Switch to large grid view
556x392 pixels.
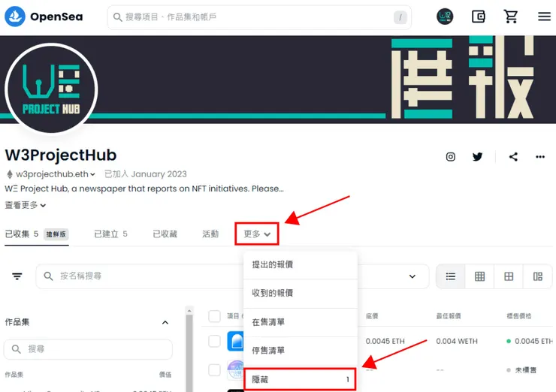pyautogui.click(x=509, y=276)
